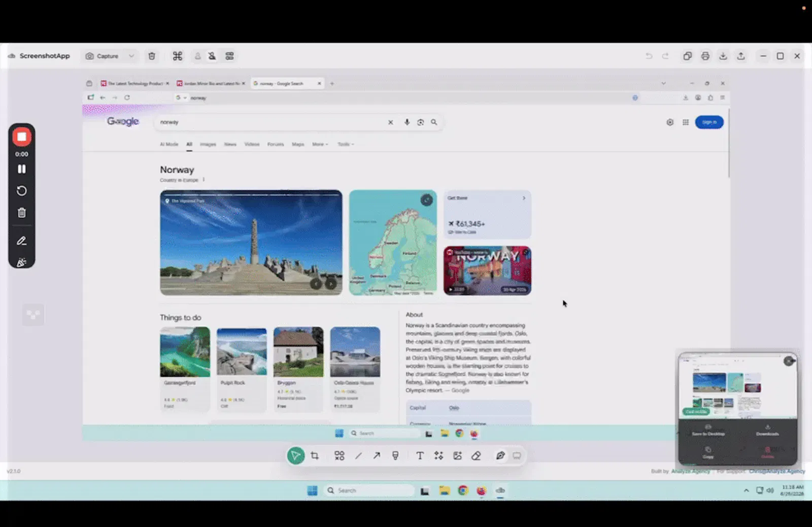
Task: Discard recording via trash icon in recorder panel
Action: coord(22,213)
